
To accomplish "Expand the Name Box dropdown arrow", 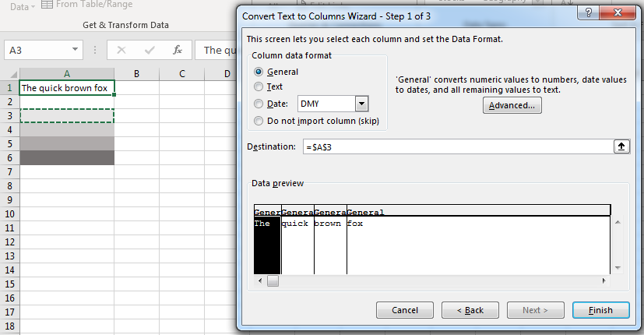I will pyautogui.click(x=75, y=50).
